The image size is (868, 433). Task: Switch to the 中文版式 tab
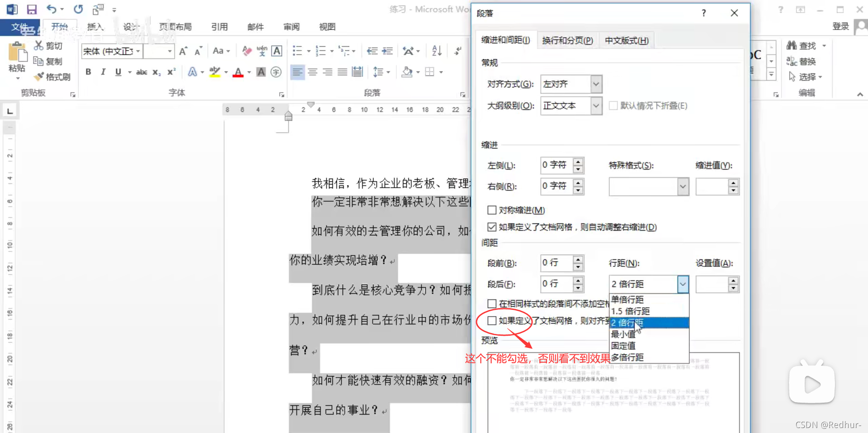(x=626, y=40)
